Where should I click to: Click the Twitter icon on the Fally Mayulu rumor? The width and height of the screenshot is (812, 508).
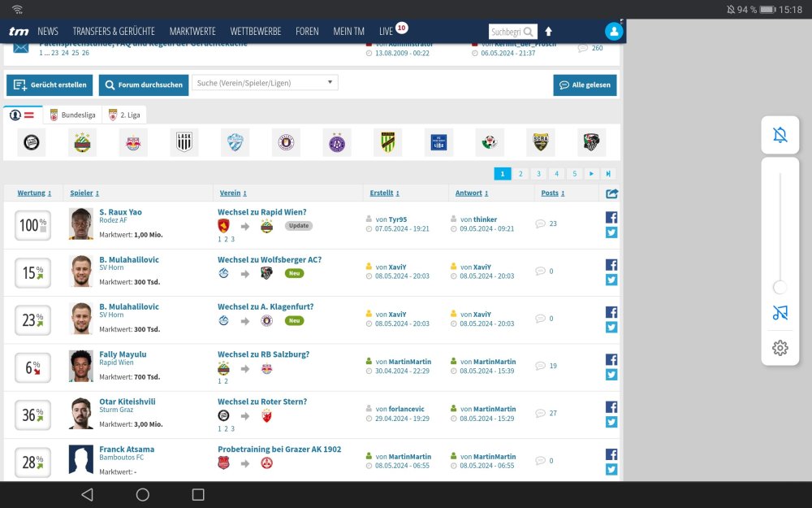[611, 375]
